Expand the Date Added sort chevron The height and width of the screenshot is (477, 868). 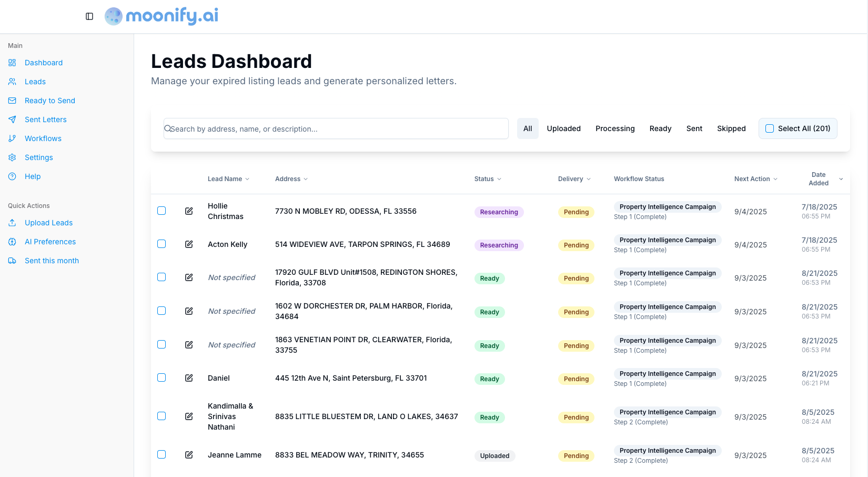tap(841, 178)
